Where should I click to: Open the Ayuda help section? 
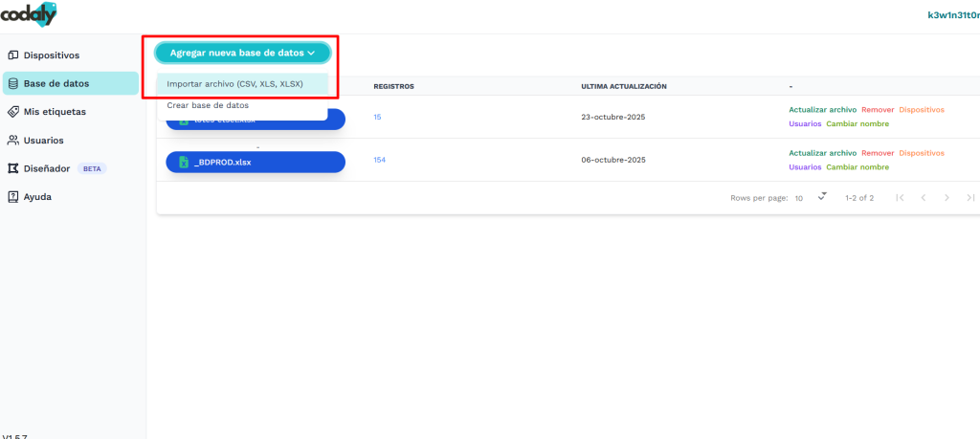point(37,197)
